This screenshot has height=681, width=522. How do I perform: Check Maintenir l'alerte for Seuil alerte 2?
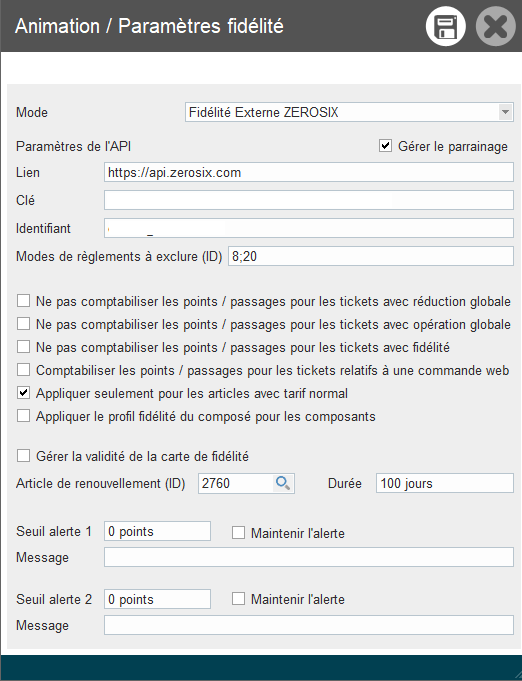coord(238,599)
